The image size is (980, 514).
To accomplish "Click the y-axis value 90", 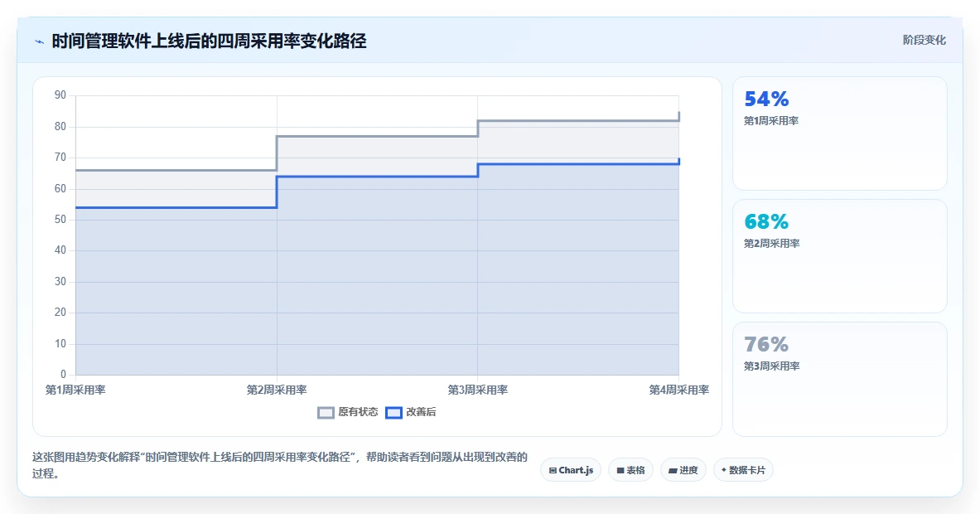I will [60, 95].
